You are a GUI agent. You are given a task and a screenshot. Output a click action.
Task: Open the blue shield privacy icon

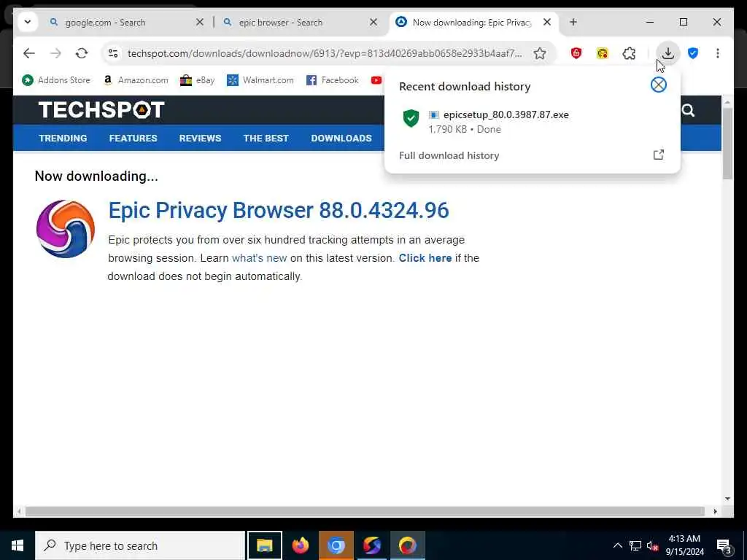(x=693, y=53)
